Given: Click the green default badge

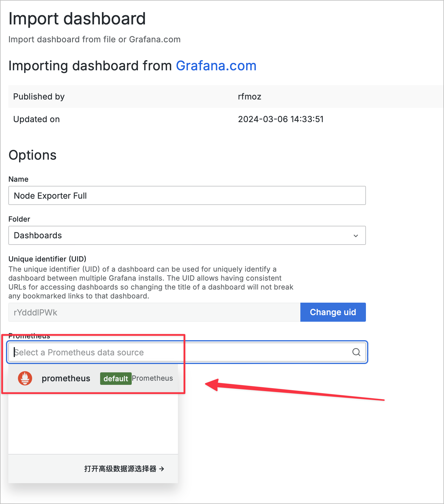Looking at the screenshot, I should [116, 379].
